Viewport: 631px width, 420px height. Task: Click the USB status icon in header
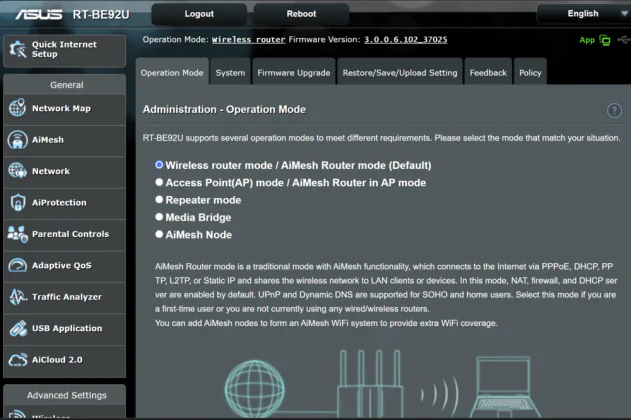(624, 40)
